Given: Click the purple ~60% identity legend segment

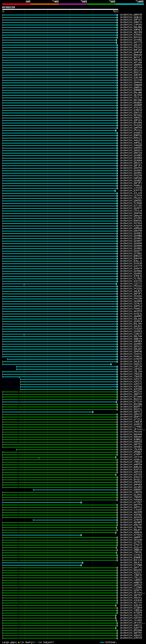Looking at the screenshot, I should tap(73, 4).
